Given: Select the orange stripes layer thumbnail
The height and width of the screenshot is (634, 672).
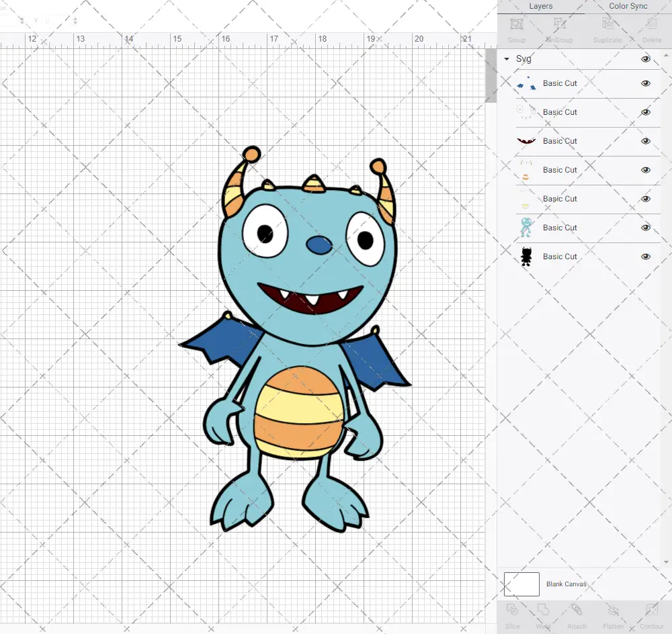Looking at the screenshot, I should (526, 170).
